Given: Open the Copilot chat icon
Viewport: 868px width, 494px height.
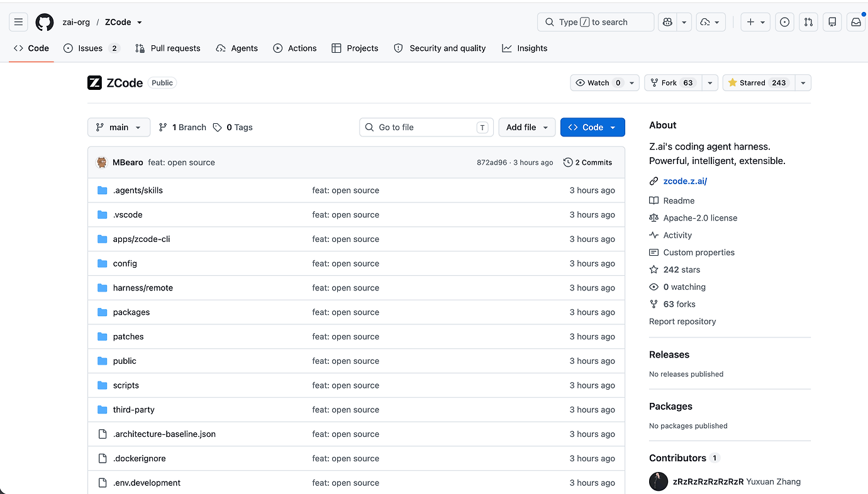Looking at the screenshot, I should point(667,22).
